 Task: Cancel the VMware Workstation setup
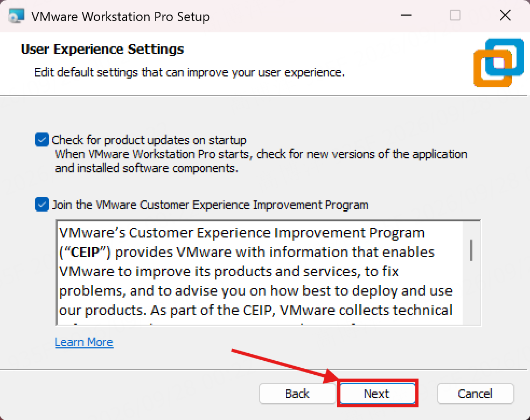[x=475, y=393]
